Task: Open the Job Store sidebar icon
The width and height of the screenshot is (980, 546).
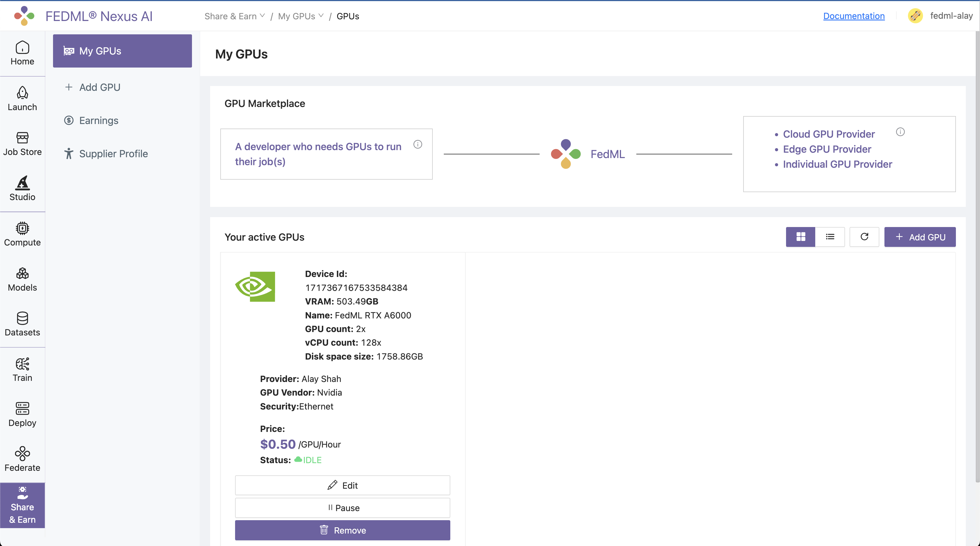Action: click(x=22, y=144)
